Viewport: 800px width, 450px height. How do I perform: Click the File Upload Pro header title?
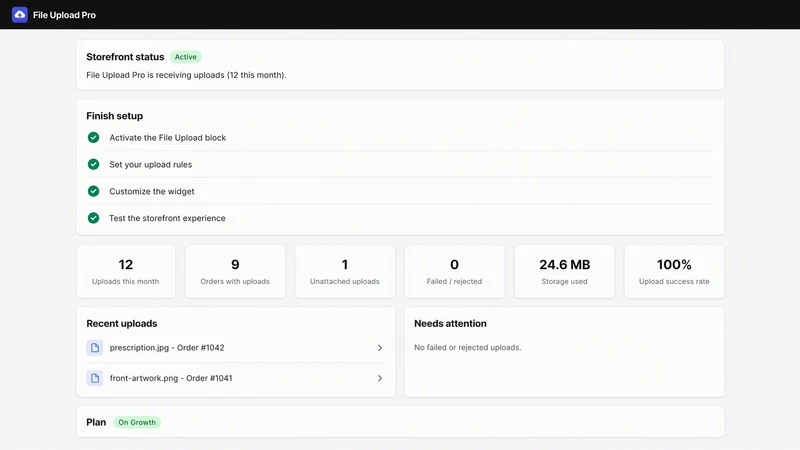coord(64,15)
